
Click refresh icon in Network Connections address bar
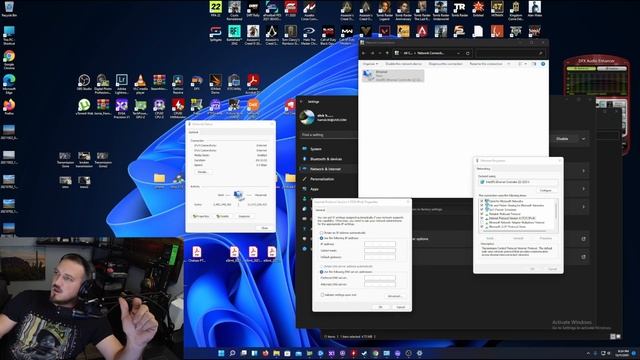468,53
